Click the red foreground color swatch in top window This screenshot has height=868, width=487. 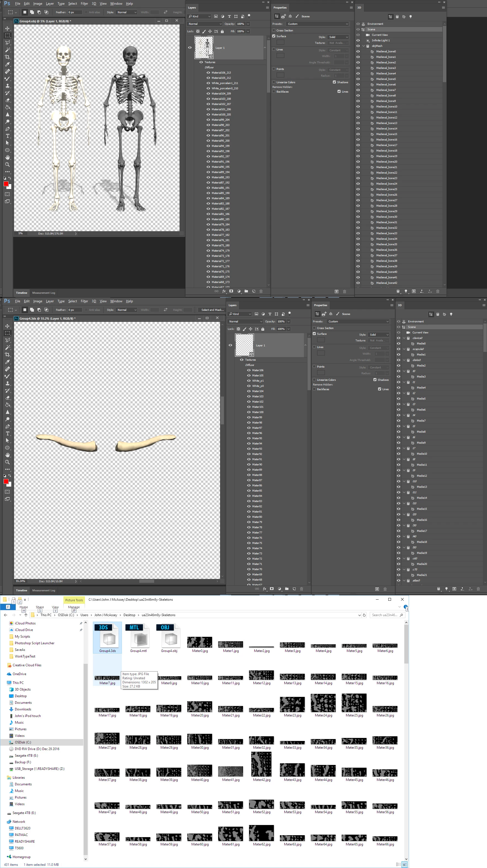pyautogui.click(x=6, y=184)
